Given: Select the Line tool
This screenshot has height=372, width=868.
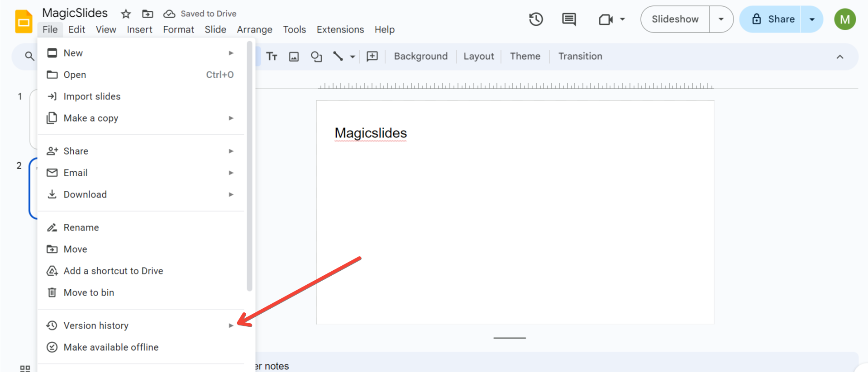Looking at the screenshot, I should [x=338, y=56].
